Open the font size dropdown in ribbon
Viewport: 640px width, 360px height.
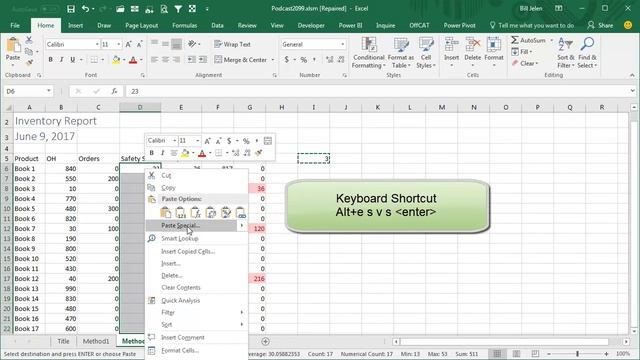pos(119,44)
